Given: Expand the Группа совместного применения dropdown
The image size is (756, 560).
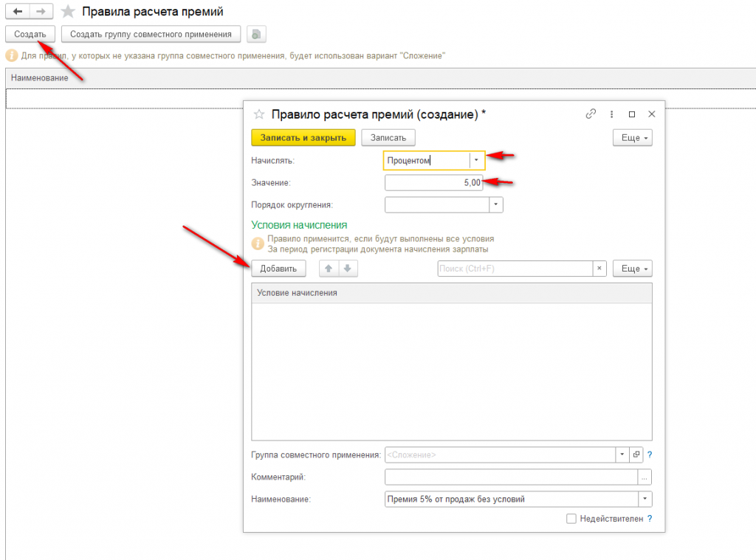Looking at the screenshot, I should [x=622, y=454].
